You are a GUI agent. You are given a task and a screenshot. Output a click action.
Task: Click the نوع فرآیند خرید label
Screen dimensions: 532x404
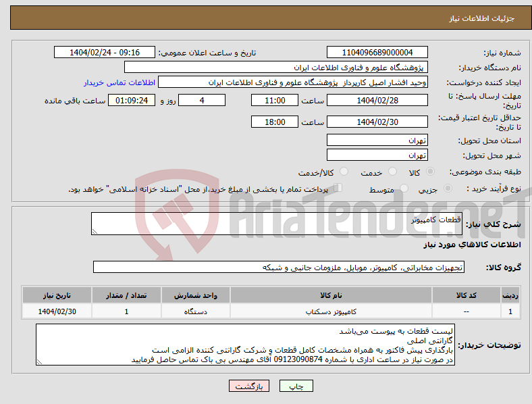point(494,188)
